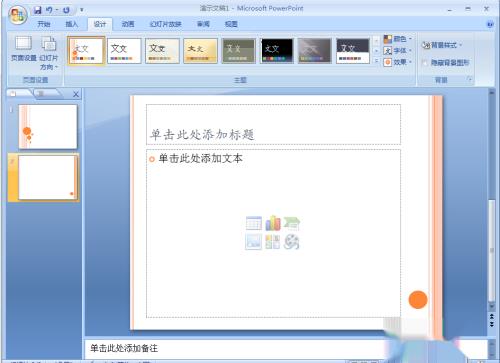Image resolution: width=500 pixels, height=363 pixels.
Task: Open the Animations ribbon tab
Action: (128, 24)
